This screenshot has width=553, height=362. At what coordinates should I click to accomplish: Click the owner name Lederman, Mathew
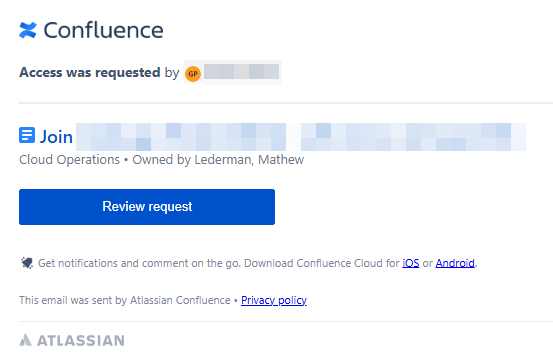[x=249, y=160]
